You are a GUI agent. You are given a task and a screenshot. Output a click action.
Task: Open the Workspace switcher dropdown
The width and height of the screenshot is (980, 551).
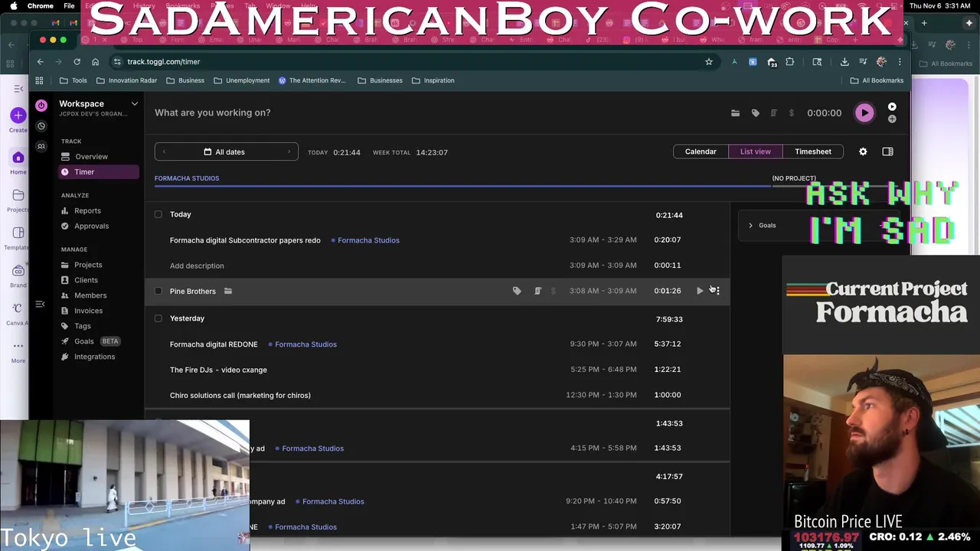pos(134,104)
